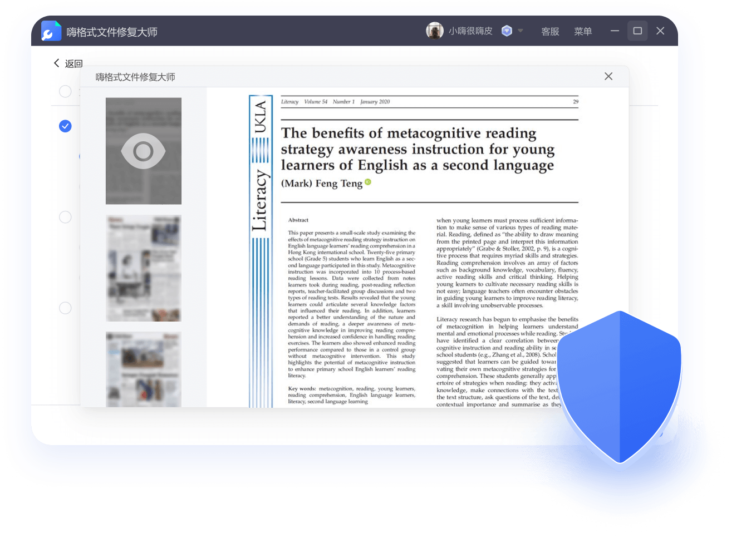The height and width of the screenshot is (553, 756).
Task: Click the green ORCID icon beside author
Action: tap(368, 182)
